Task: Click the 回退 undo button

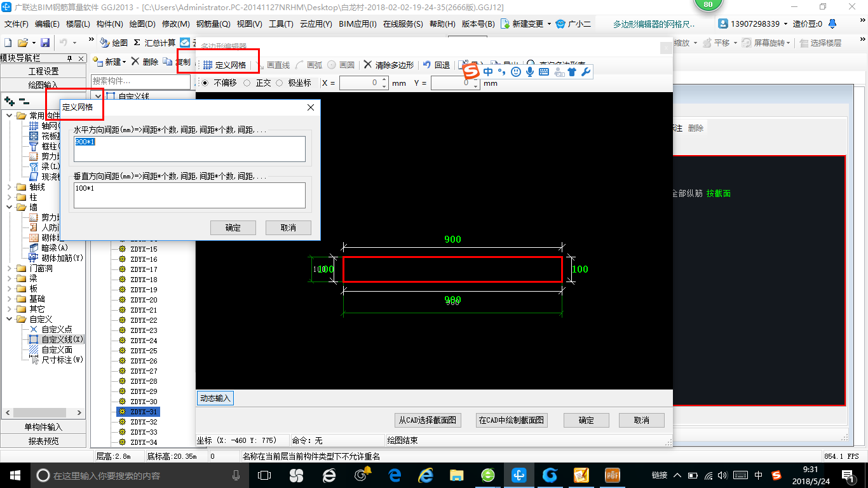Action: pos(437,65)
